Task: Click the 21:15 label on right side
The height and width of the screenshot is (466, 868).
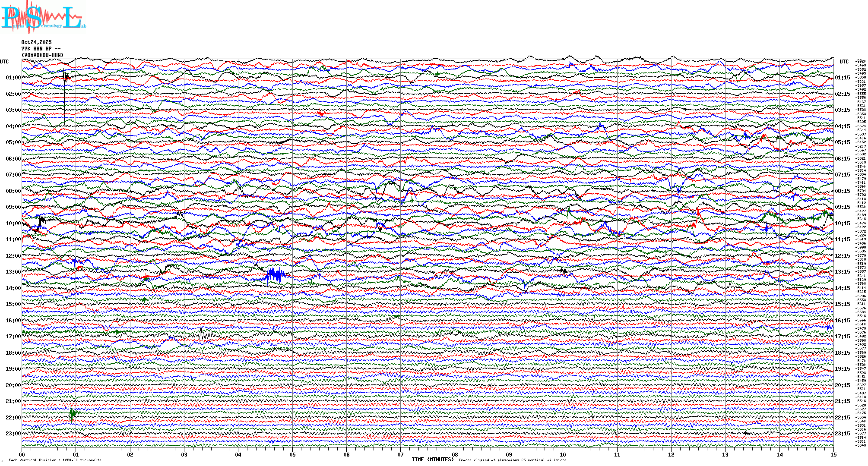Action: pos(842,401)
